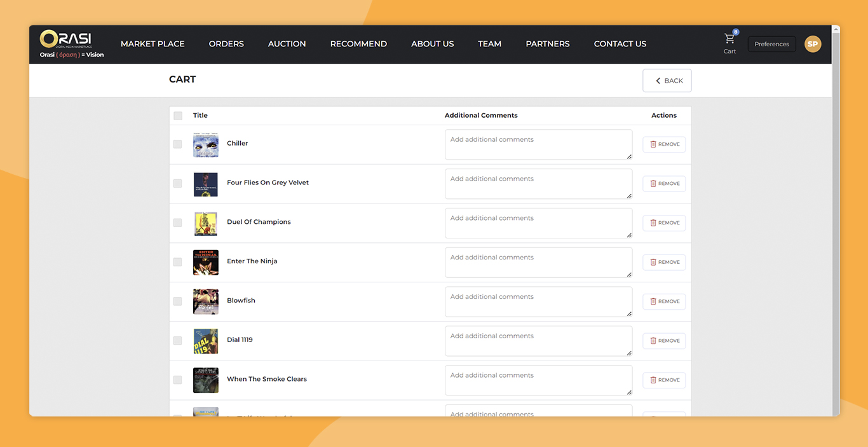Click comments field for Enter The Ninja
This screenshot has width=868, height=447.
pyautogui.click(x=539, y=263)
